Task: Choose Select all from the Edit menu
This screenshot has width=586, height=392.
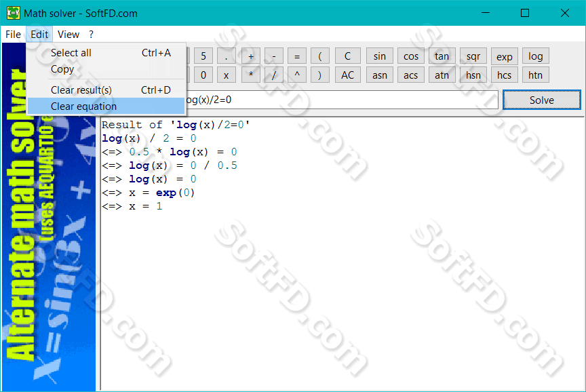Action: point(106,53)
